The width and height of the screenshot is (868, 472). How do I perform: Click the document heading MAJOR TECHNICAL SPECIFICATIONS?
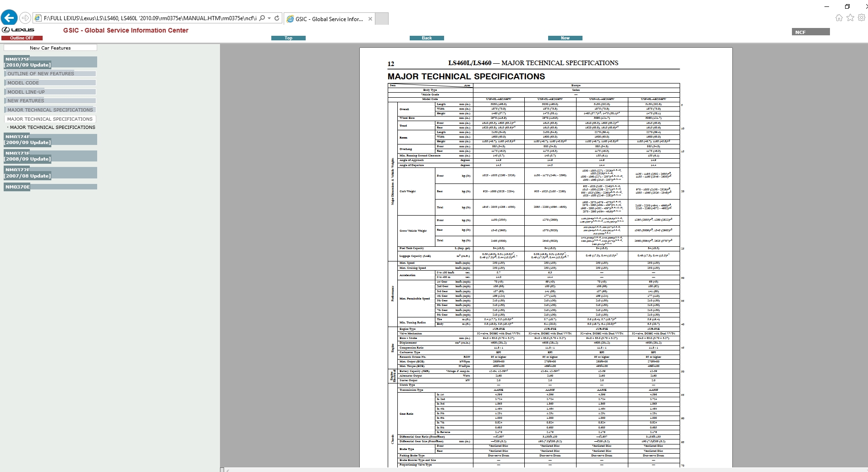466,77
